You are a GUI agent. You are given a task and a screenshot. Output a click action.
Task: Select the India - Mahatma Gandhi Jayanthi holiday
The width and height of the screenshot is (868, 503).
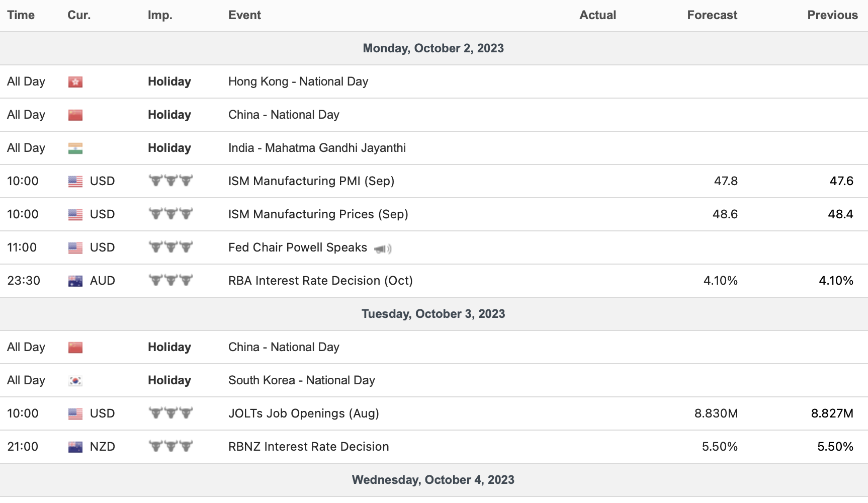[x=317, y=148]
